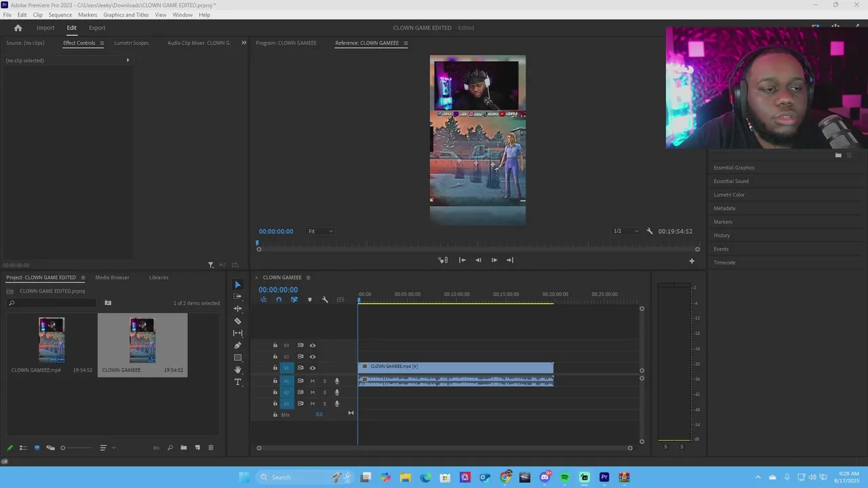
Task: Click the filter bin content funnel icon
Action: point(211,265)
